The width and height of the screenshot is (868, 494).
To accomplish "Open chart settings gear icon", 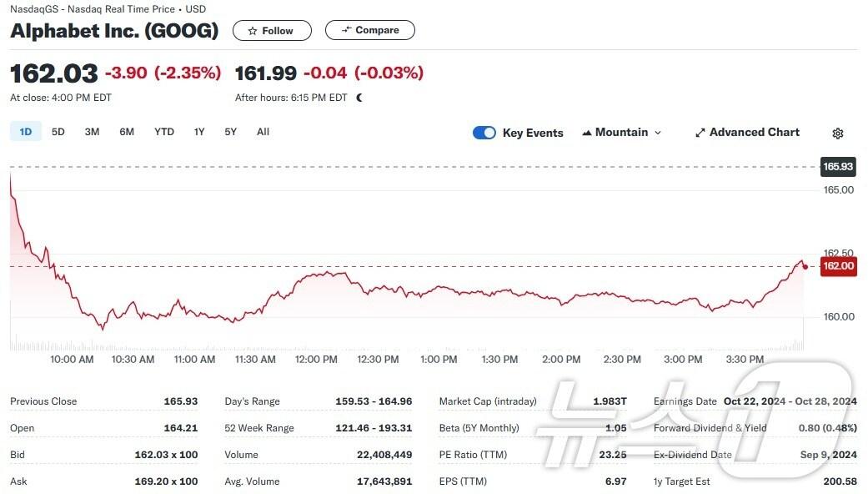I will (838, 134).
